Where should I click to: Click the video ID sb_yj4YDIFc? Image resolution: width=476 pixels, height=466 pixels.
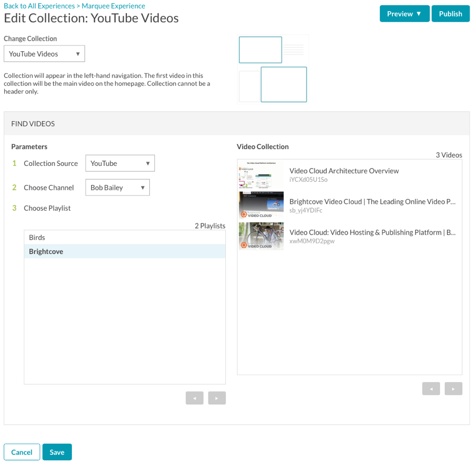click(x=306, y=210)
